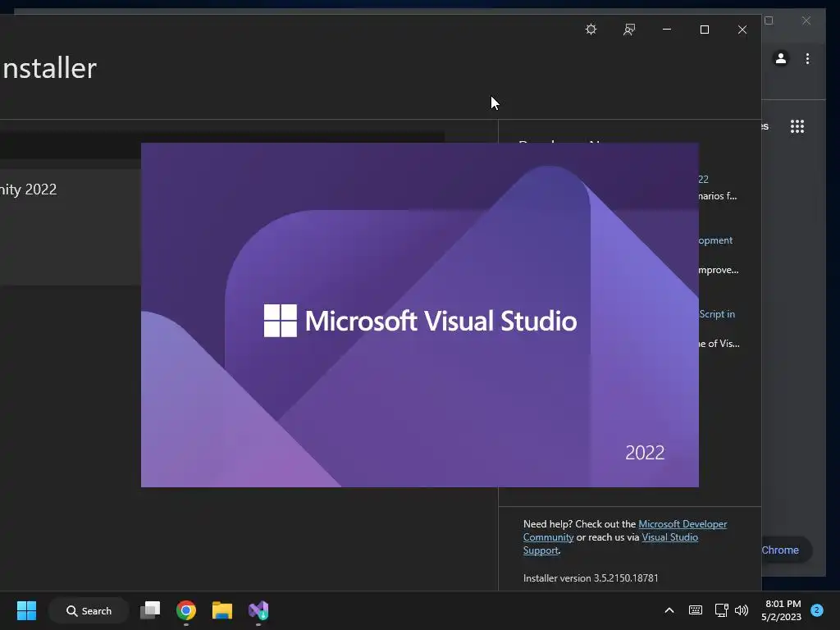Viewport: 840px width, 630px height.
Task: Open network status in the system tray
Action: pyautogui.click(x=721, y=610)
